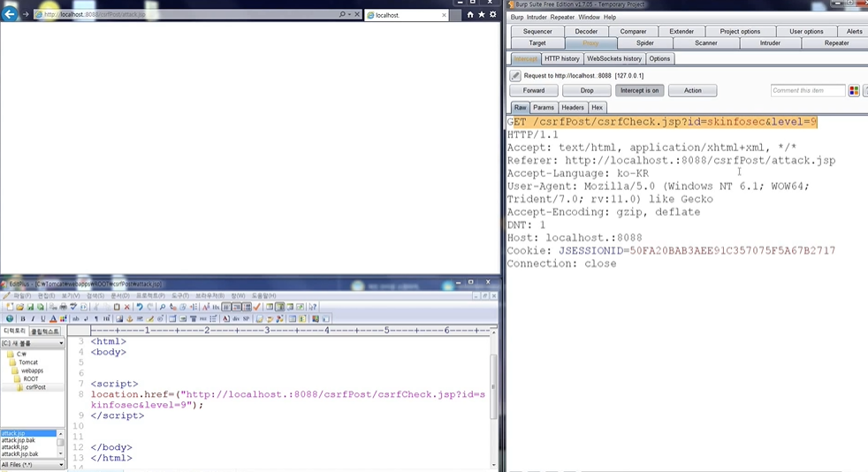Click the Forward button in Burp
Viewport: 868px width, 472px height.
[534, 90]
